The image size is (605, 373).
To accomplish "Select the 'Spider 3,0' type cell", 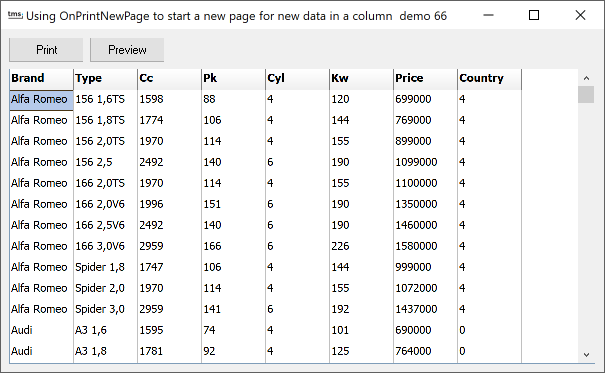I will (x=105, y=309).
